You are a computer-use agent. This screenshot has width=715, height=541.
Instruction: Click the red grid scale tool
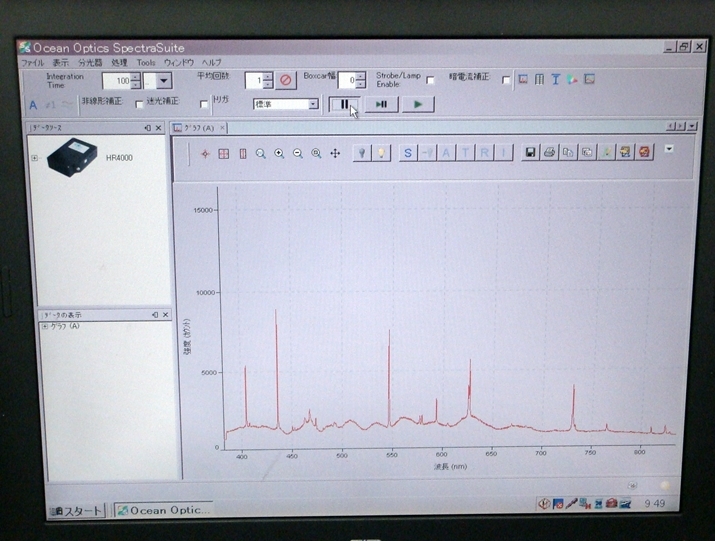click(x=223, y=154)
